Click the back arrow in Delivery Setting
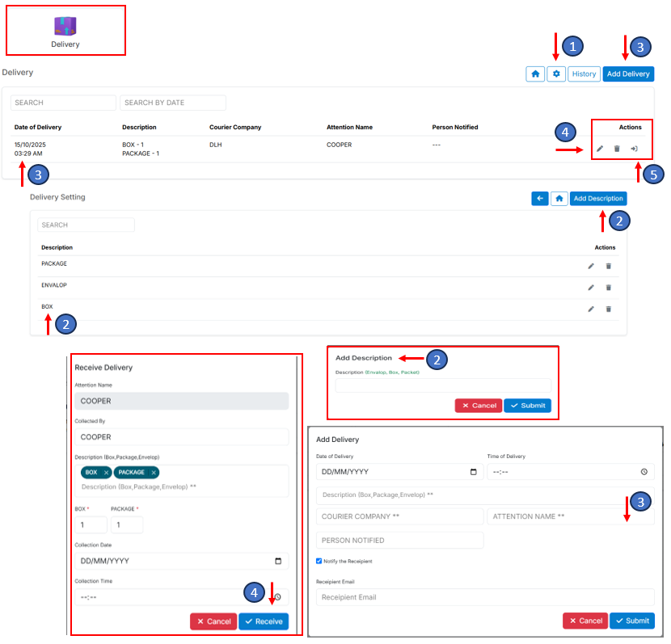Image resolution: width=671 pixels, height=644 pixels. click(x=539, y=199)
